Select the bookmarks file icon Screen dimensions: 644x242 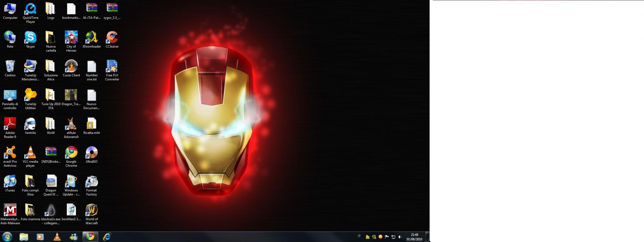[71, 11]
